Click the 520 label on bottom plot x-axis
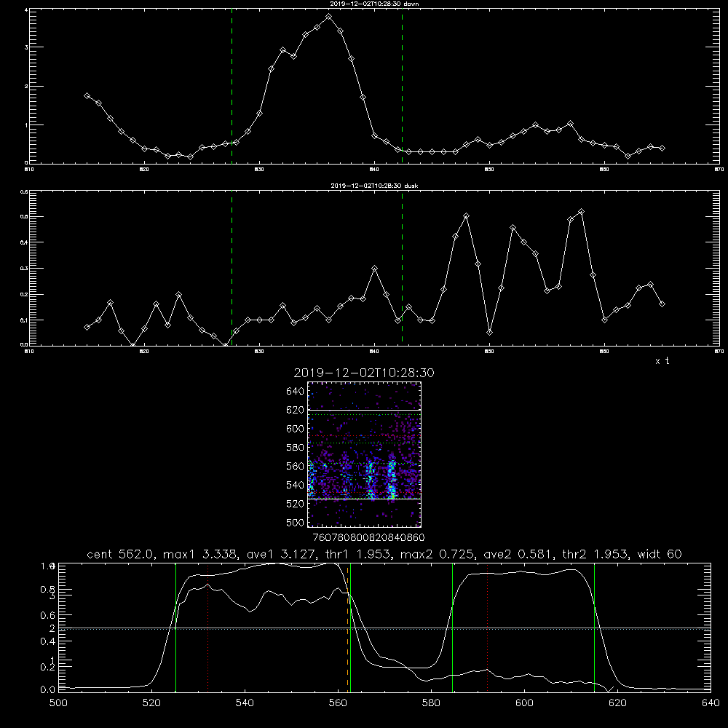 pos(151,703)
